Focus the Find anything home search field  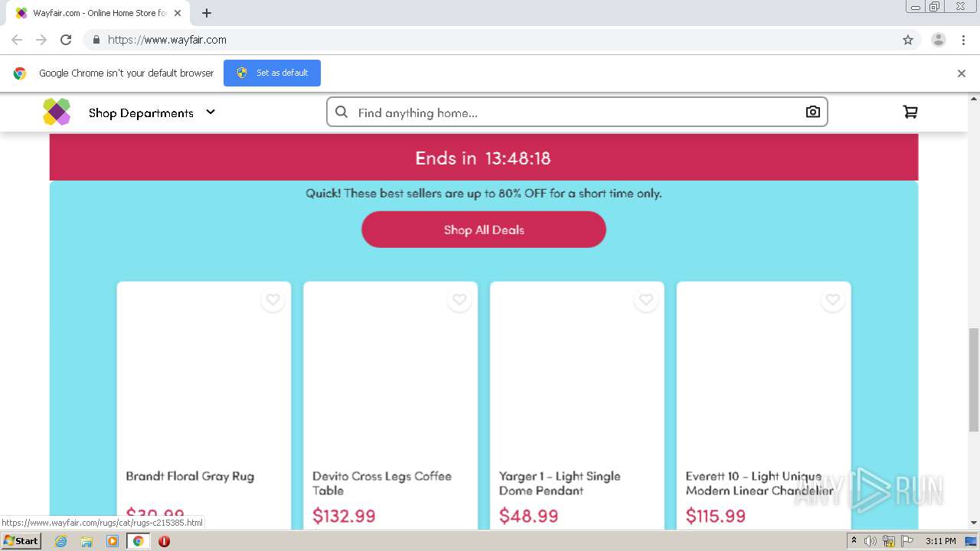[x=577, y=112]
